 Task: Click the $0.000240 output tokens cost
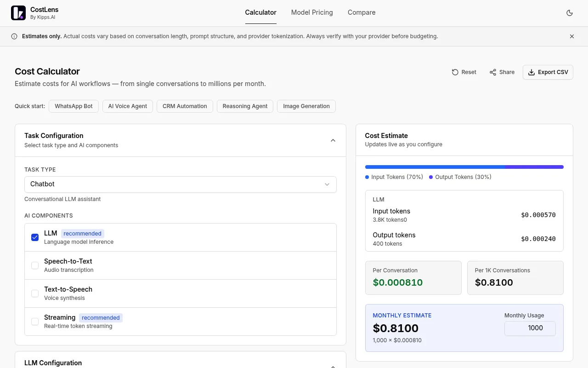coord(538,239)
